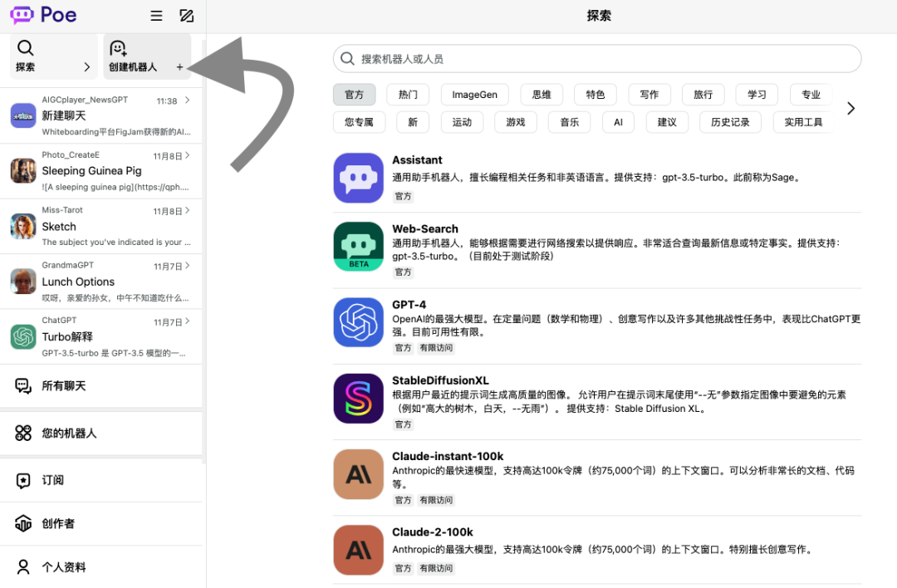897x588 pixels.
Task: Expand the 探索 button in the sidebar
Action: [53, 56]
